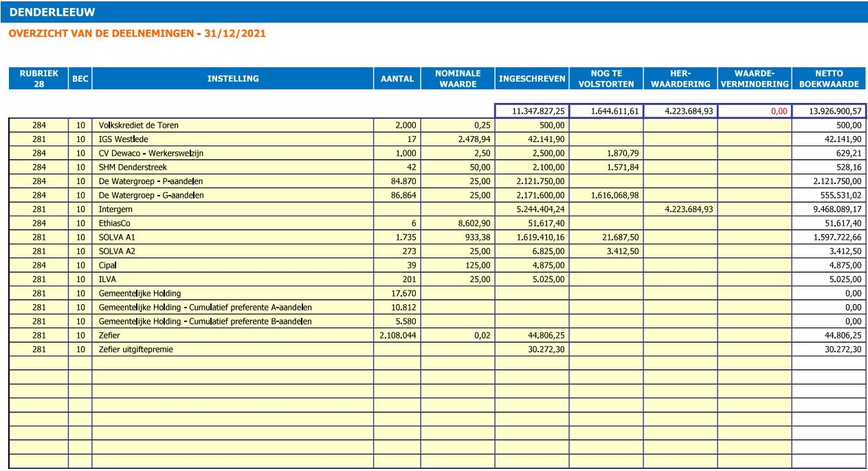This screenshot has height=471, width=868.
Task: Click netto boekwaarde 9.468.089,17
Action: coord(829,209)
